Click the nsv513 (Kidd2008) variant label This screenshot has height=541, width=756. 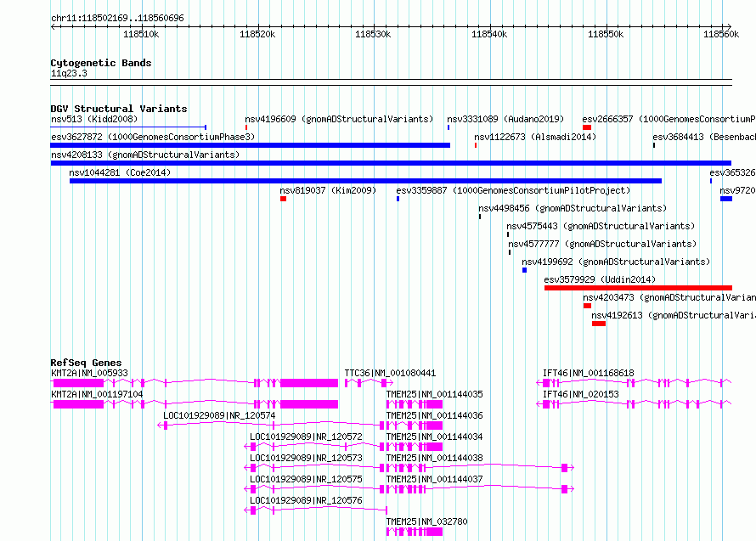pos(94,119)
